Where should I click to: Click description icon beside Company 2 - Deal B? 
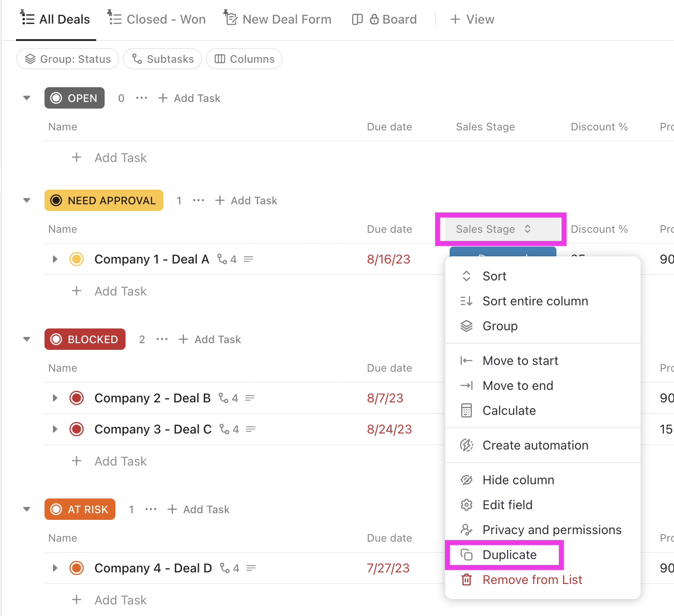pyautogui.click(x=250, y=398)
